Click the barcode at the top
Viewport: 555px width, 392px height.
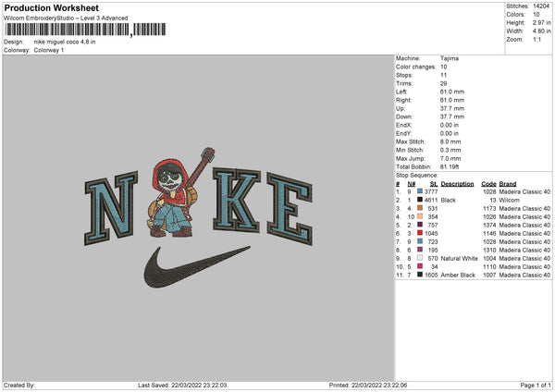click(x=85, y=30)
